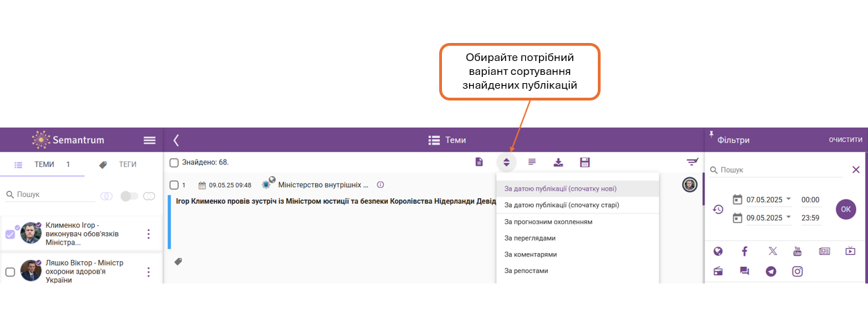Click the tag icon under the publication
Screen dimensions: 868x332
(x=178, y=261)
